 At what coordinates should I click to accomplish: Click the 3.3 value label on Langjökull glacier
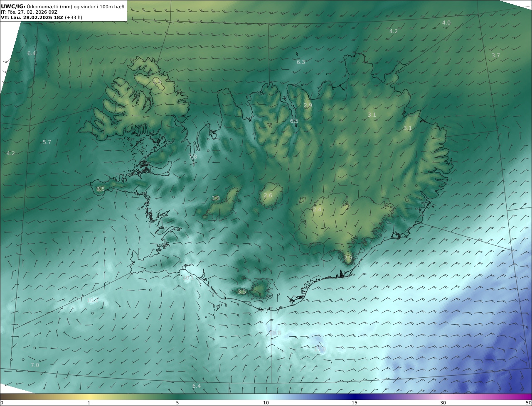pos(216,198)
